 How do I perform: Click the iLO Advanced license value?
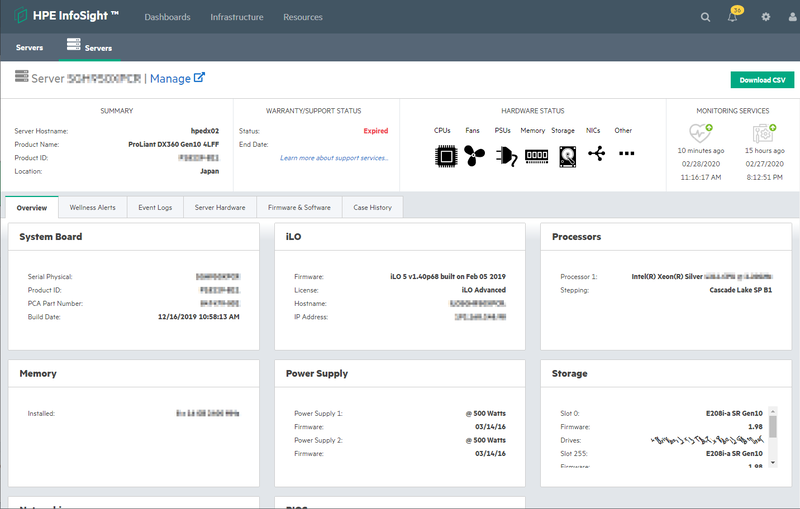[484, 290]
